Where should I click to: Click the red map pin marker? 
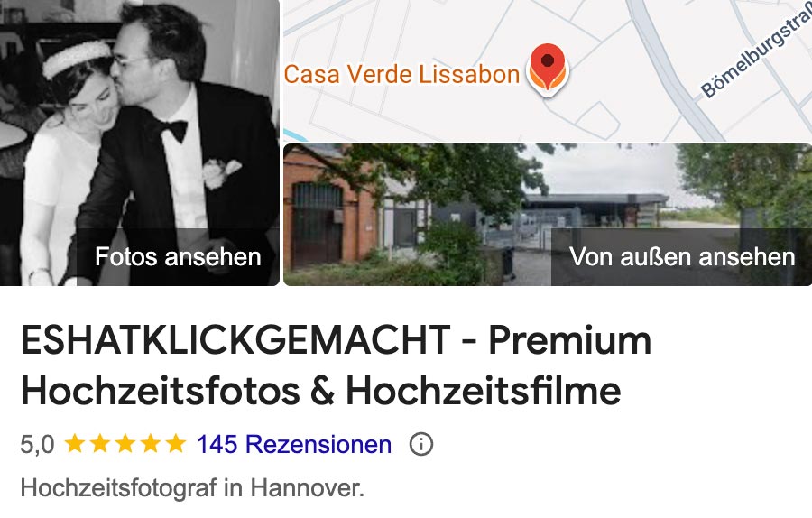point(548,69)
